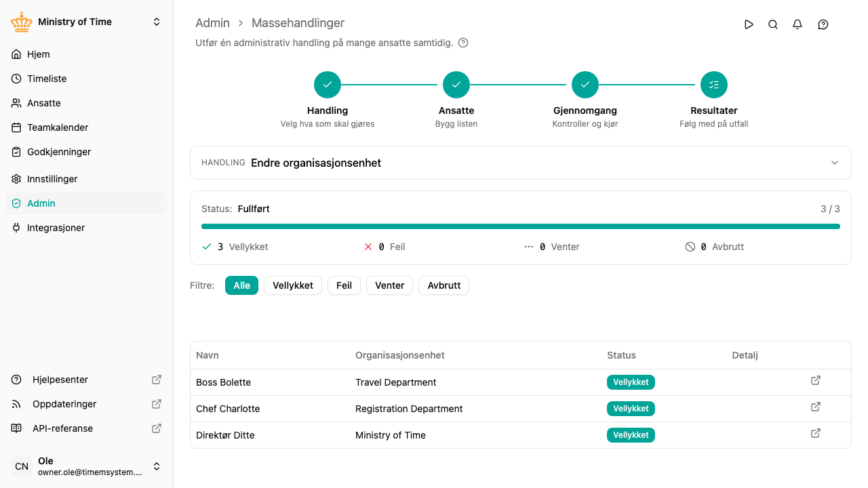Open Integrasjoner from the sidebar
868x488 pixels.
click(x=86, y=228)
